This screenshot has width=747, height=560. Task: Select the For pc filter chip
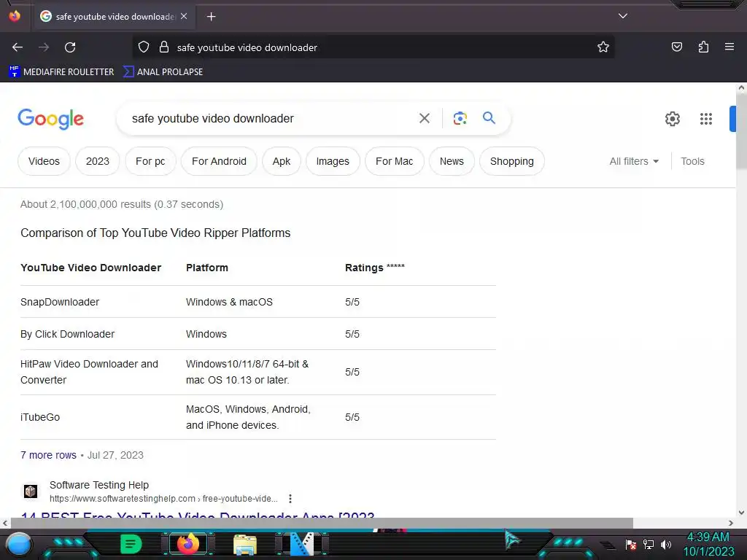click(150, 161)
